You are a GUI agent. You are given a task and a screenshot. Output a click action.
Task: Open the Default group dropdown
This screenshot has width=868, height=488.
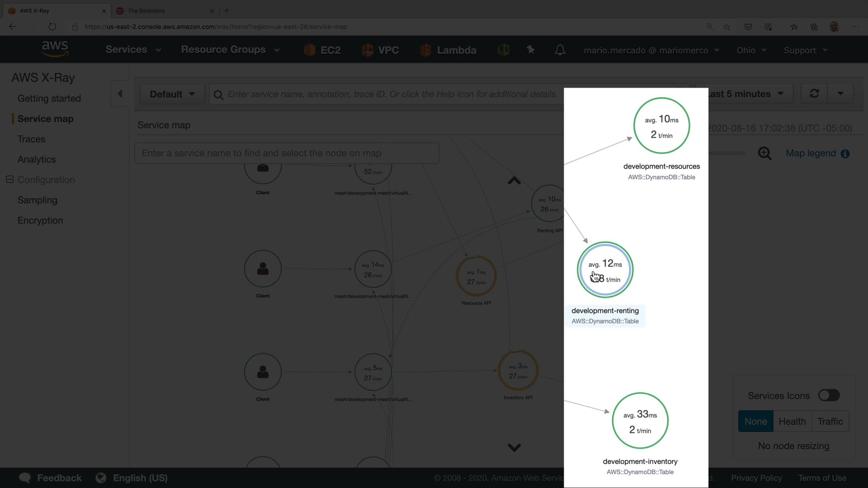[172, 94]
